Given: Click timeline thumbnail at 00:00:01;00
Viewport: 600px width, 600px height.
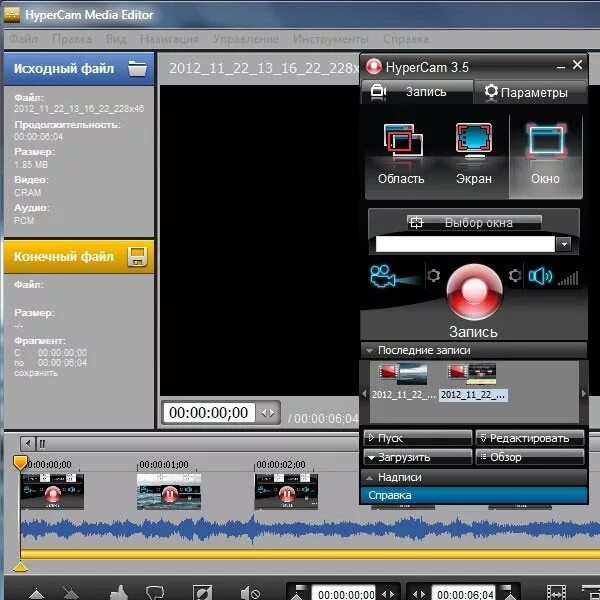Looking at the screenshot, I should click(x=169, y=492).
